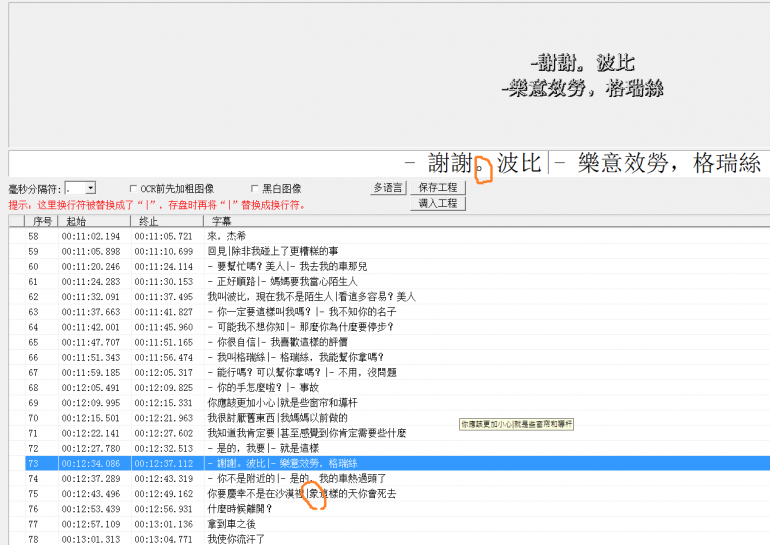770x545 pixels.
Task: Select row 77 拿到車之後
Action: click(397, 524)
